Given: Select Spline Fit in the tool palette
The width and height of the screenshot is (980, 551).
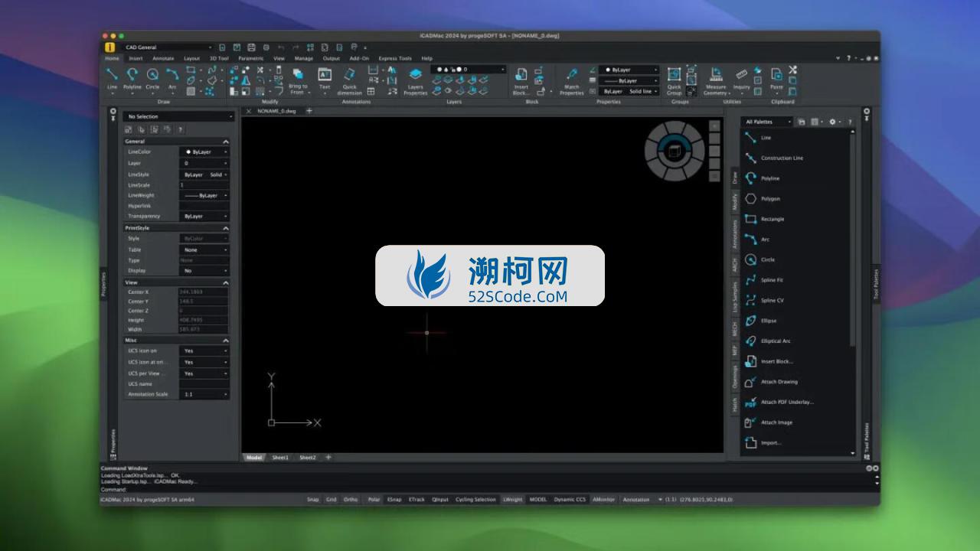Looking at the screenshot, I should 766,280.
